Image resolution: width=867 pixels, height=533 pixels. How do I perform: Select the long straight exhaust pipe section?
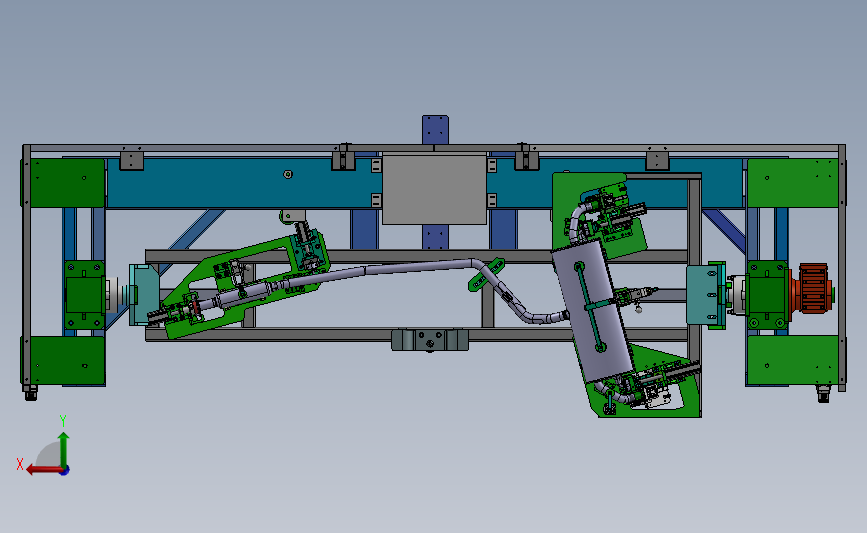417,268
